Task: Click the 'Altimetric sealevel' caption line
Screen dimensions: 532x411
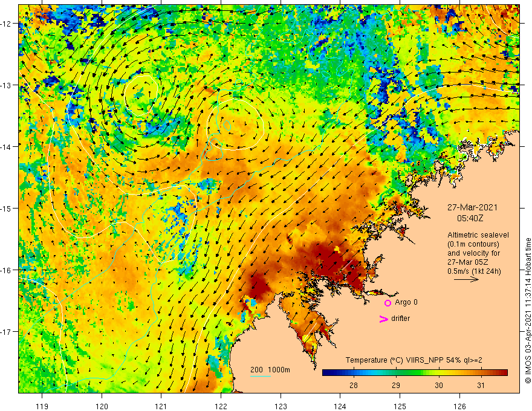Action: click(x=478, y=235)
